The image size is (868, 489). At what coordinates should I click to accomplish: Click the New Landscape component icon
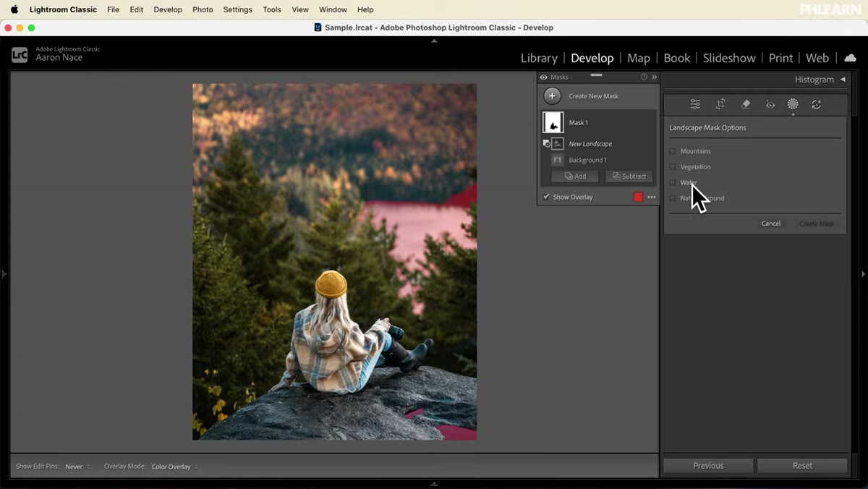point(558,143)
